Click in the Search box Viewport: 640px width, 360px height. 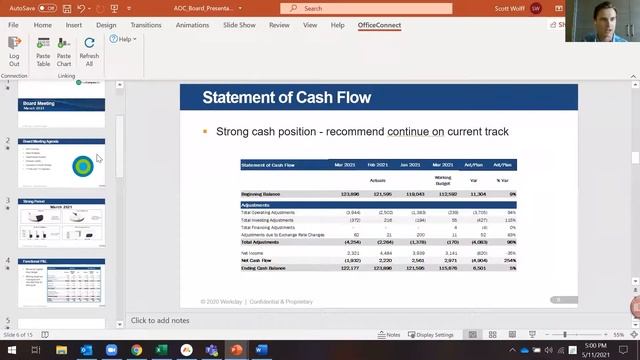[x=366, y=8]
